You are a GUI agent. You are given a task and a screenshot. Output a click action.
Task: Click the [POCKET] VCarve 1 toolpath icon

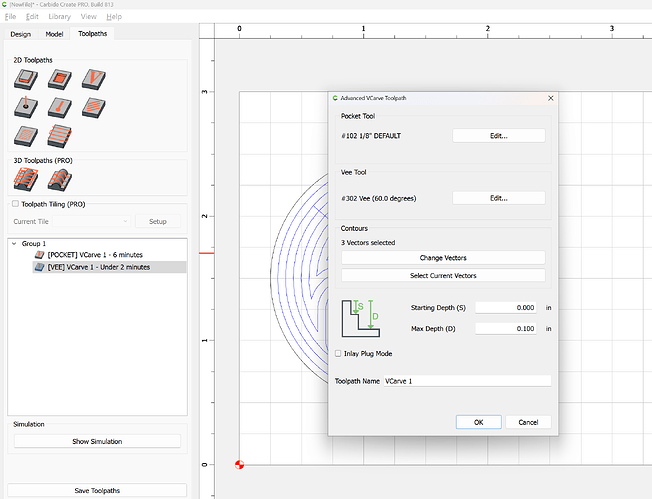pos(40,254)
